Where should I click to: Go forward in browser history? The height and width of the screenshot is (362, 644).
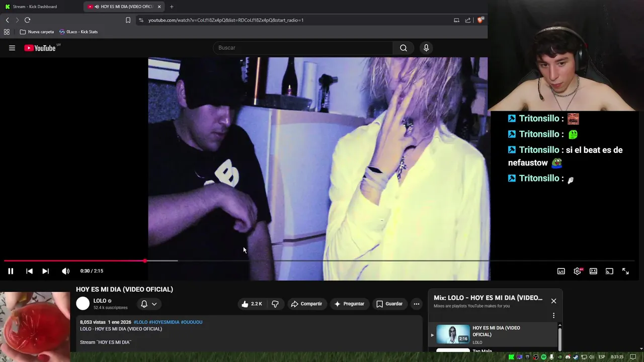(17, 20)
